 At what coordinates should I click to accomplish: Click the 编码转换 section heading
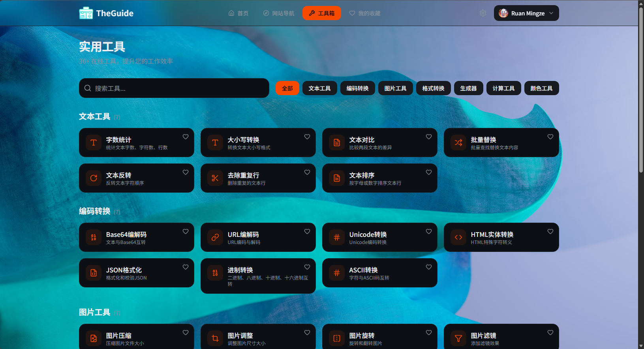[95, 211]
